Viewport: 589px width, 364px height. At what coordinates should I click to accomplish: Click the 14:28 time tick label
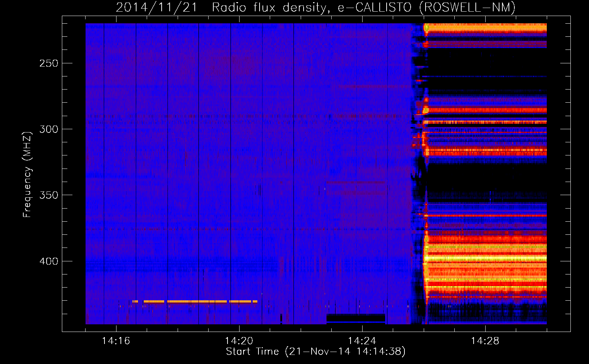485,341
